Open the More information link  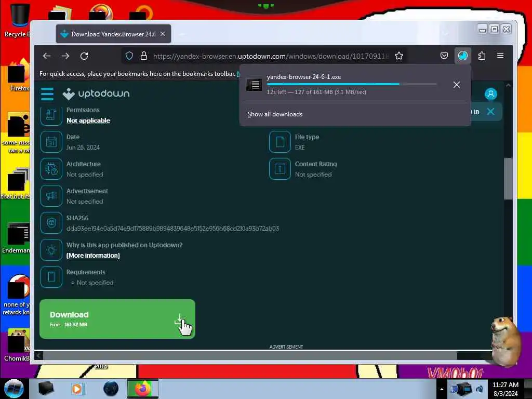(x=93, y=256)
